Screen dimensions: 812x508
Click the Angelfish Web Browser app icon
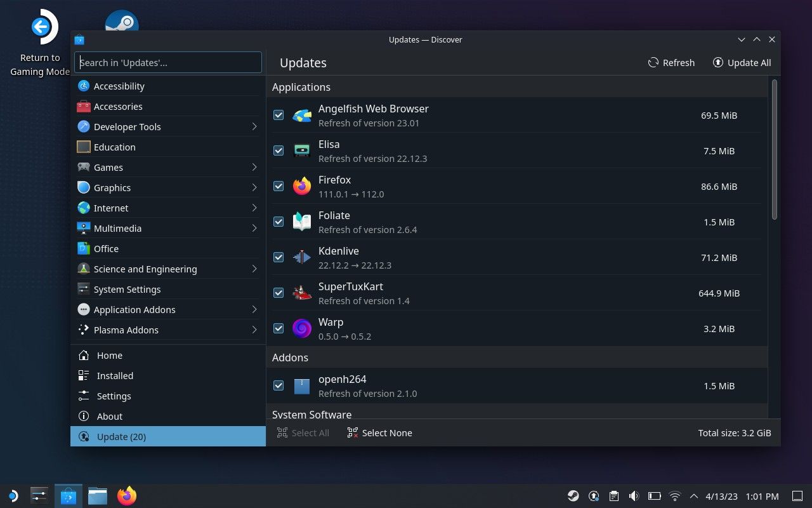(x=302, y=116)
